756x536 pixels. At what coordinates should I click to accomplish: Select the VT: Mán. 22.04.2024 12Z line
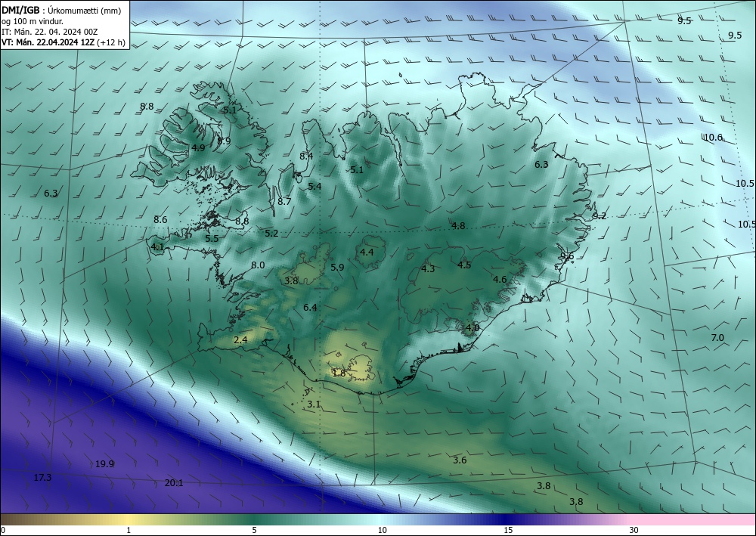tap(64, 42)
